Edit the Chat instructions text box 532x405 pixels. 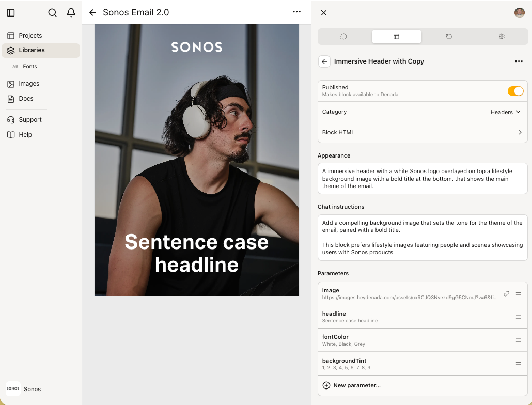click(423, 238)
